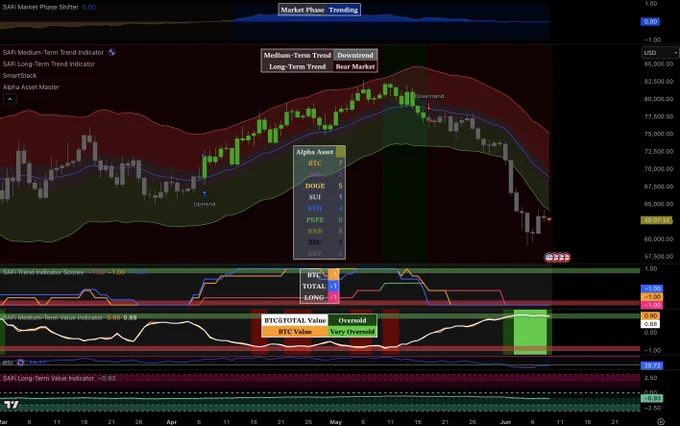The image size is (680, 426).
Task: Click the blue -1.00 scale badge
Action: pyautogui.click(x=652, y=288)
